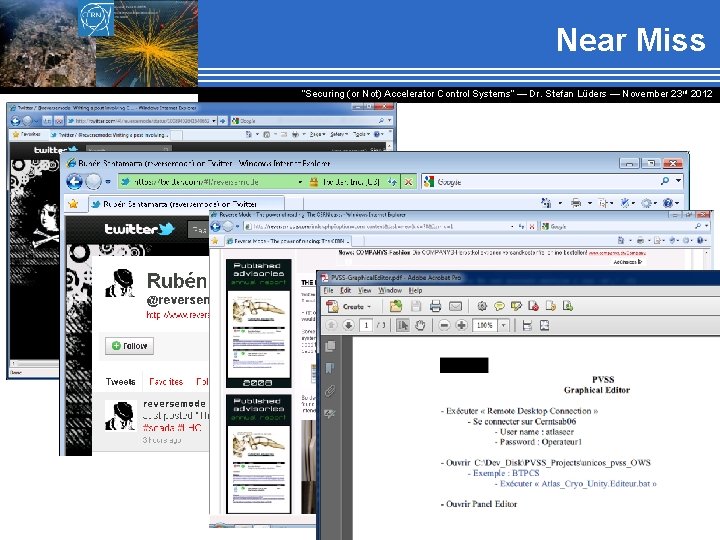720x540 pixels.
Task: Go back in the Reverse Mode IE window
Action: coord(215,226)
